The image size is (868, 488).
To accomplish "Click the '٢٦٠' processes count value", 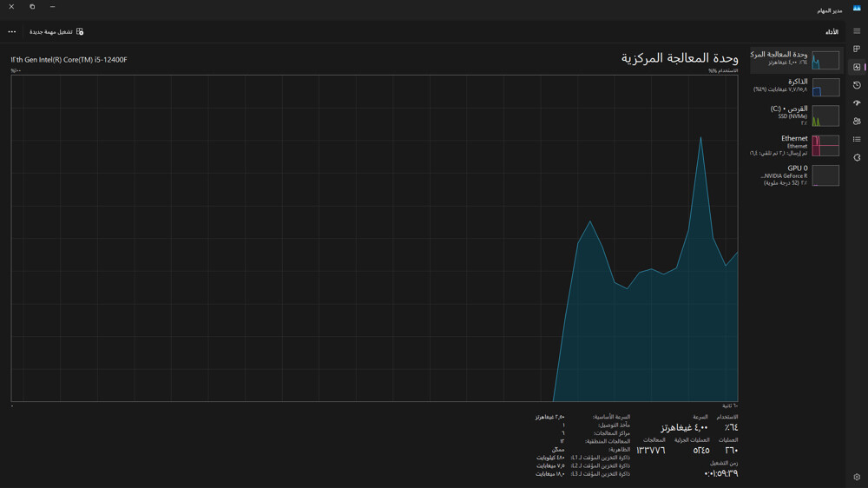I will tap(731, 451).
